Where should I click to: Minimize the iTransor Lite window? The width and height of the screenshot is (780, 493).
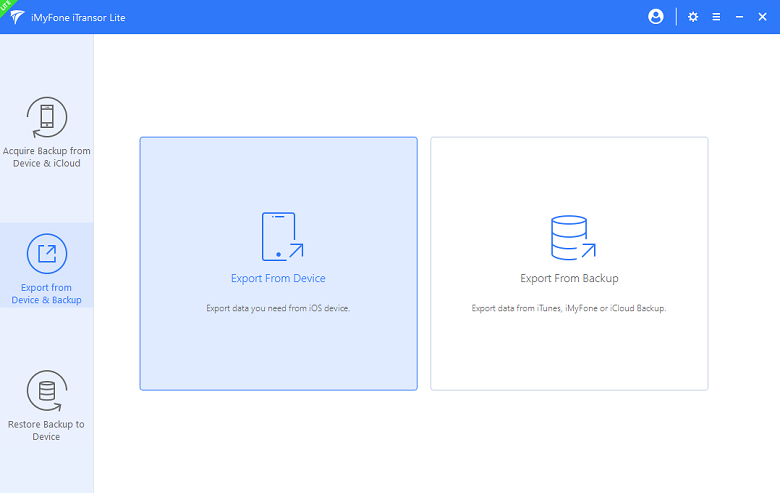(x=739, y=17)
